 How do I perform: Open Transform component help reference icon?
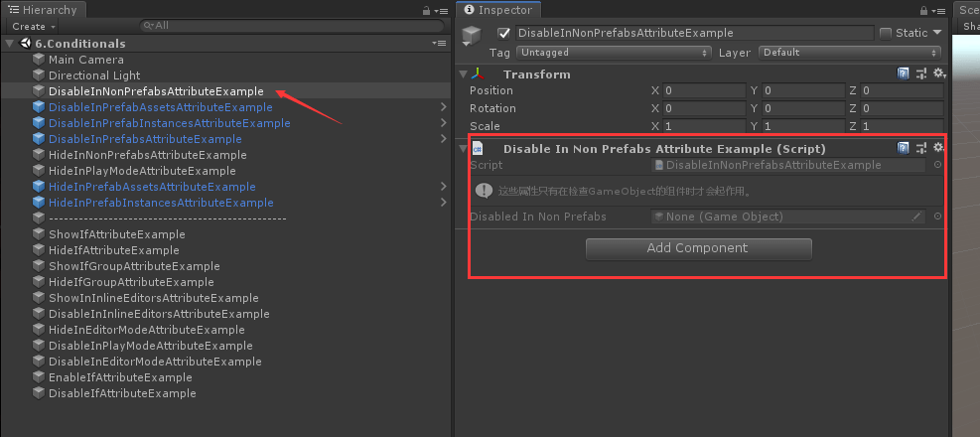click(x=903, y=74)
